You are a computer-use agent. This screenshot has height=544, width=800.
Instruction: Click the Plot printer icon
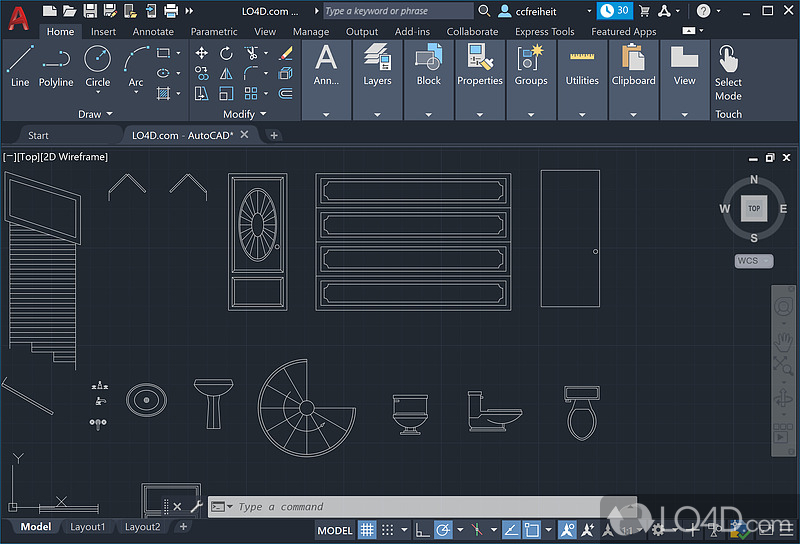171,11
